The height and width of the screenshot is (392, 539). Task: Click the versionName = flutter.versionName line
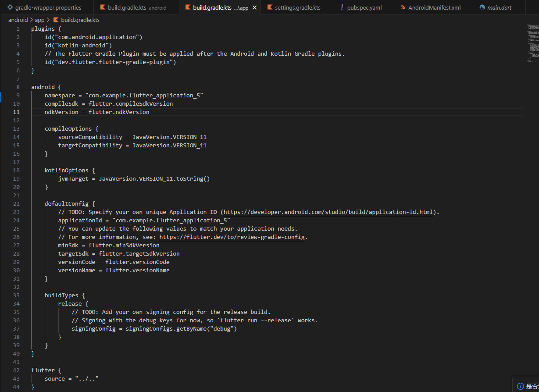tap(114, 271)
